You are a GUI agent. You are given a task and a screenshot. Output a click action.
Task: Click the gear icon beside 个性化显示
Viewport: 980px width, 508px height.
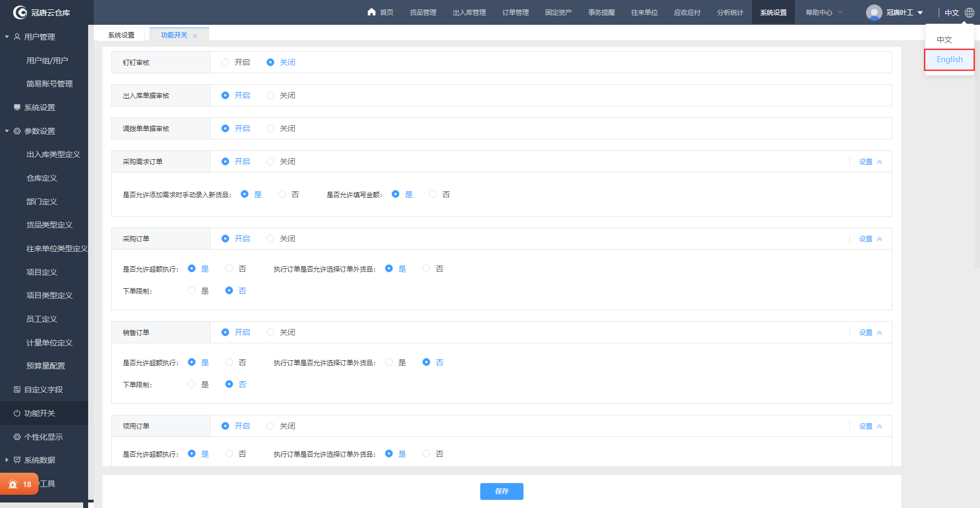tap(17, 436)
